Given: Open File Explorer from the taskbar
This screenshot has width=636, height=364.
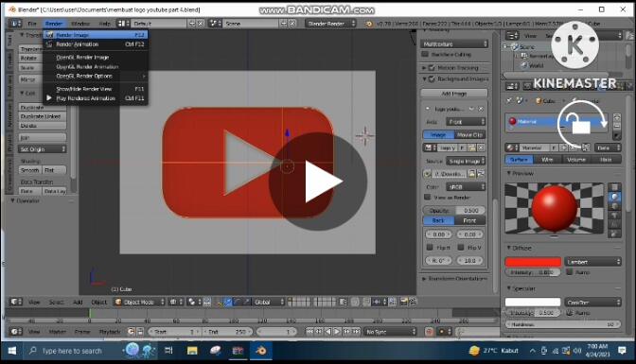Looking at the screenshot, I should [192, 351].
